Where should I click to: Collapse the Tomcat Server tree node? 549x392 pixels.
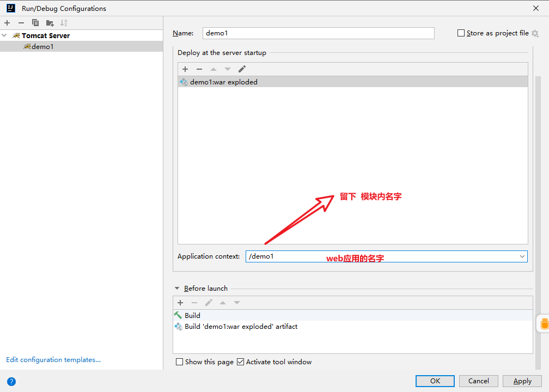coord(4,35)
